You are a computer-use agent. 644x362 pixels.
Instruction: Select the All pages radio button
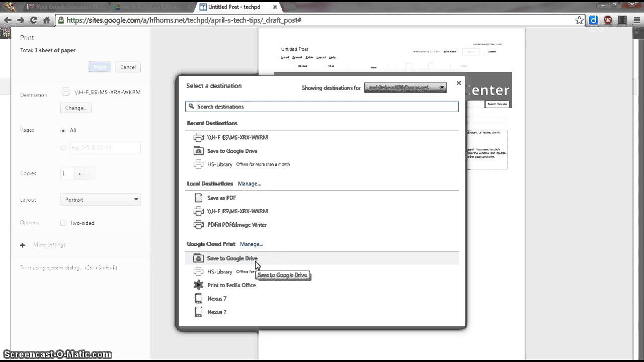[x=63, y=130]
